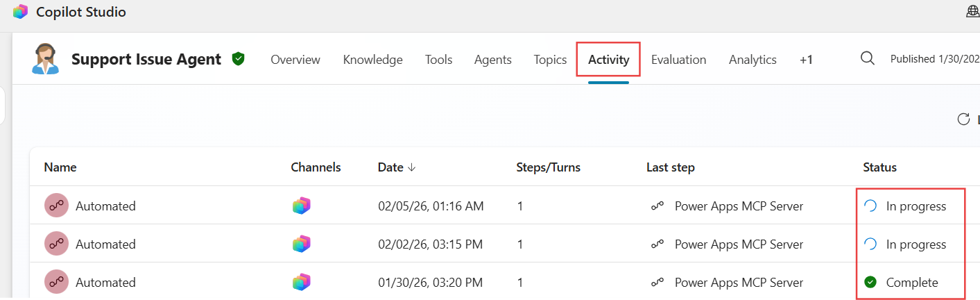Click the MCP server icon in the 02/05/26 row
This screenshot has height=300, width=980.
click(x=657, y=206)
